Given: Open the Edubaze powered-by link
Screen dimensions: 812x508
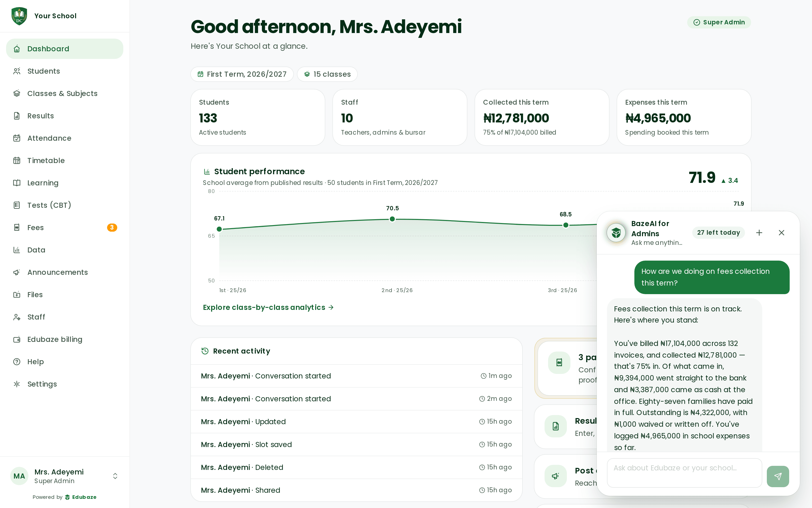Looking at the screenshot, I should (81, 497).
